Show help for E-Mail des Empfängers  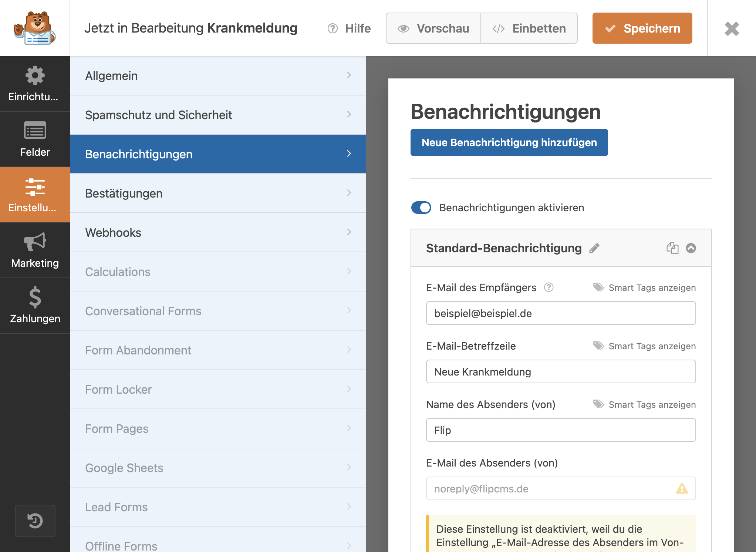549,287
